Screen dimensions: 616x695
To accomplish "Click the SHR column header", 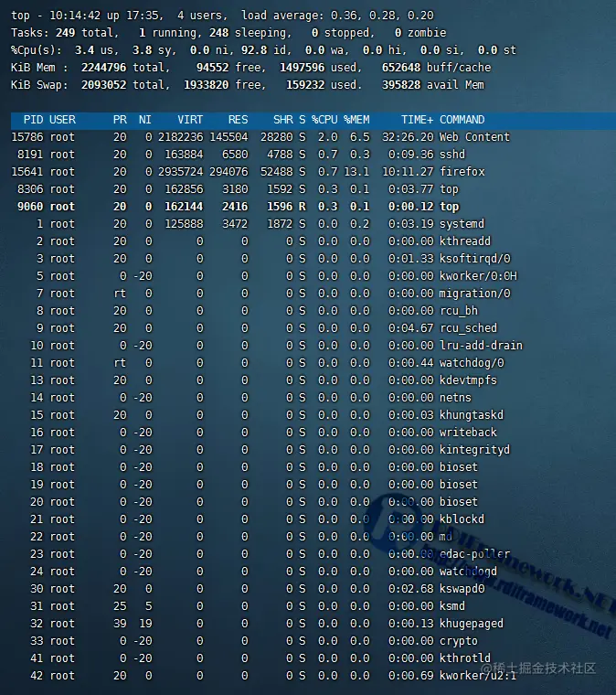I will pyautogui.click(x=283, y=120).
